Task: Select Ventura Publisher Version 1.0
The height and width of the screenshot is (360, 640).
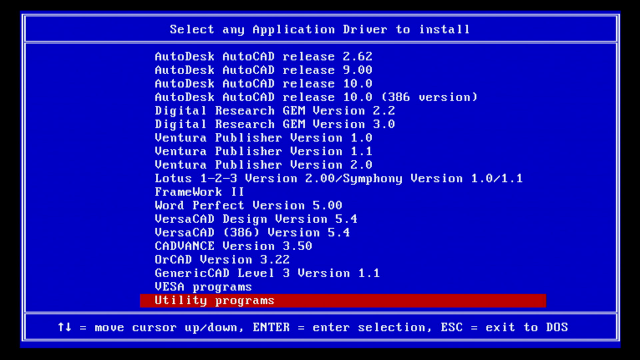Action: click(x=263, y=138)
